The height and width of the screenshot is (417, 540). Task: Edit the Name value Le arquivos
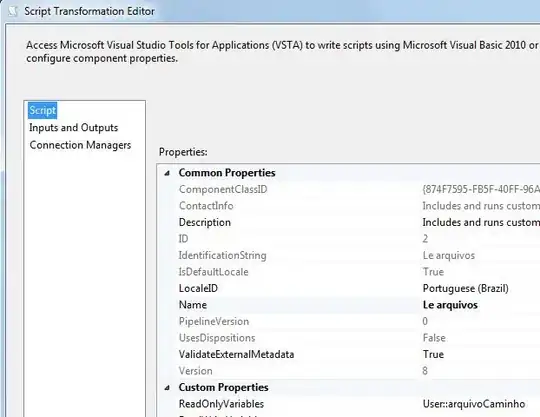click(450, 305)
